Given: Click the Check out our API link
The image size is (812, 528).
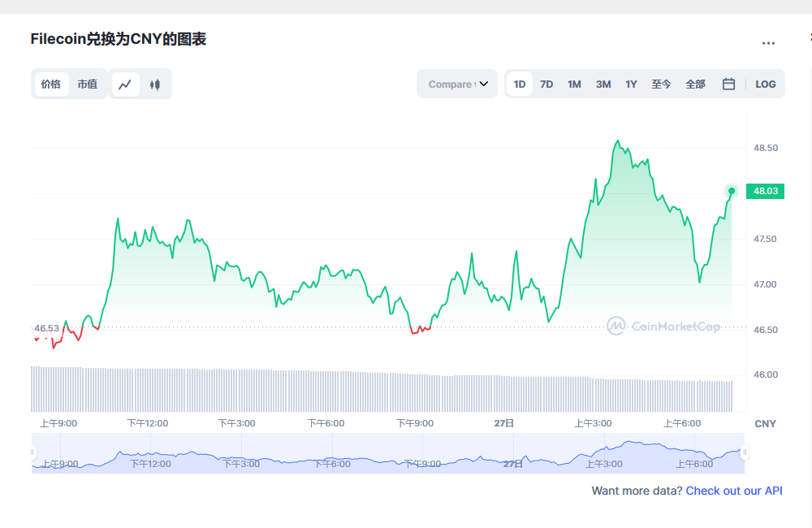Looking at the screenshot, I should coord(734,491).
